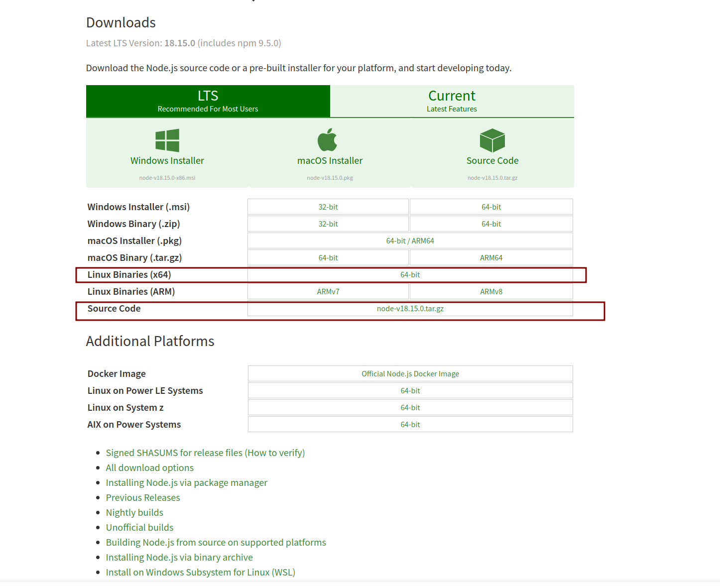Click the Source Code cube icon
The image size is (720, 588).
pyautogui.click(x=492, y=140)
